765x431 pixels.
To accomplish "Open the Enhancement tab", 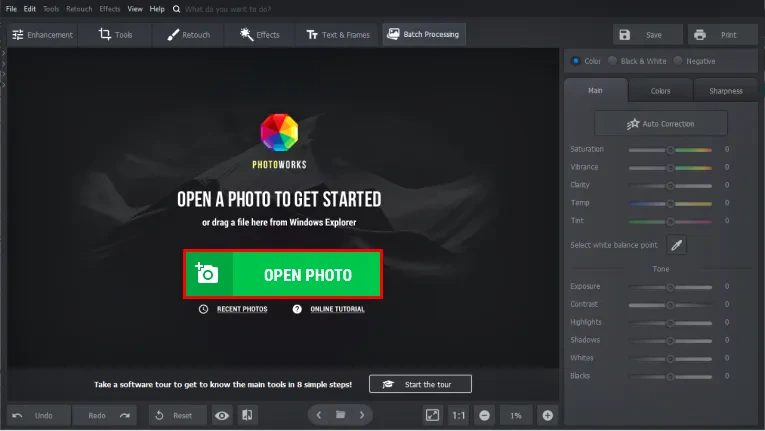I will (x=42, y=35).
